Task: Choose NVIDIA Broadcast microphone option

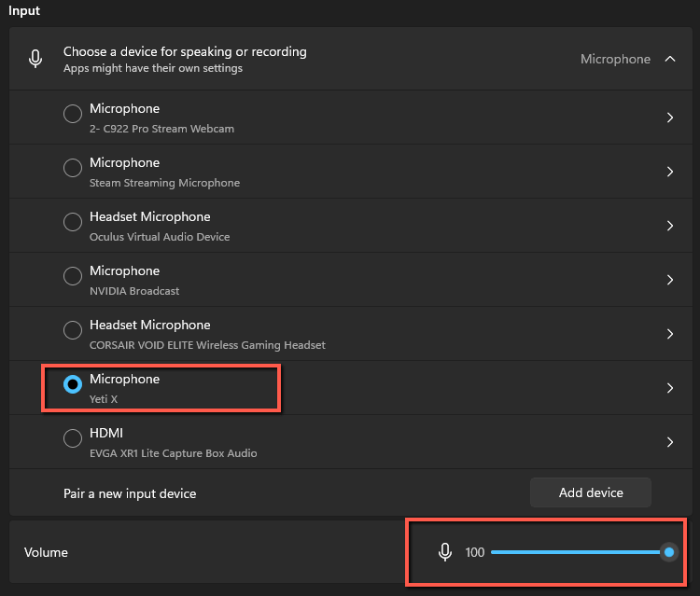Action: click(x=73, y=276)
